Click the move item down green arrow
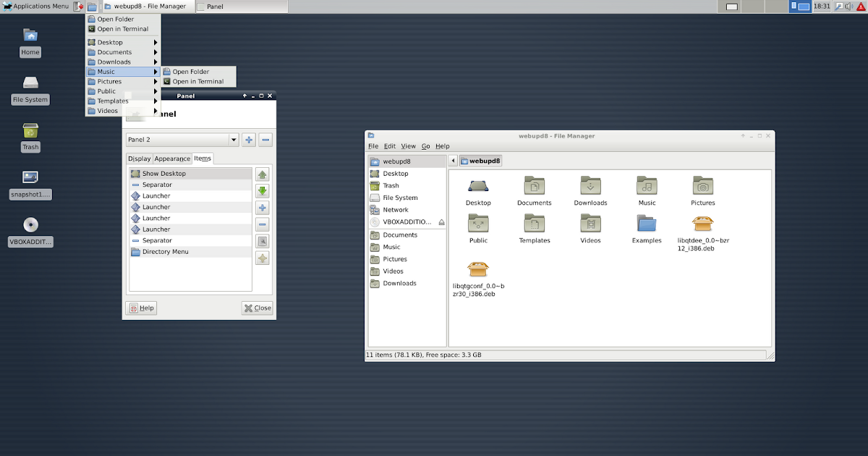Image resolution: width=868 pixels, height=456 pixels. coord(263,191)
